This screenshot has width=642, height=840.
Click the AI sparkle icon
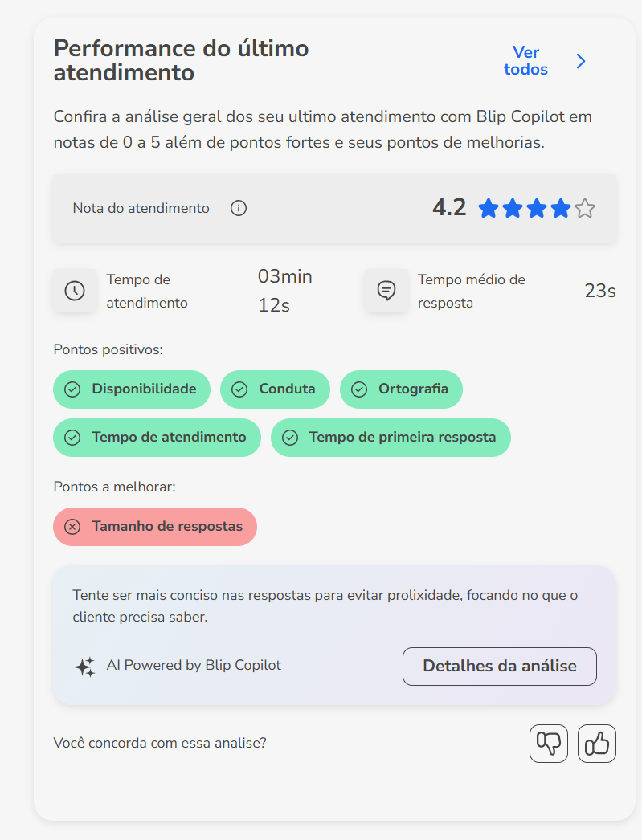point(84,667)
